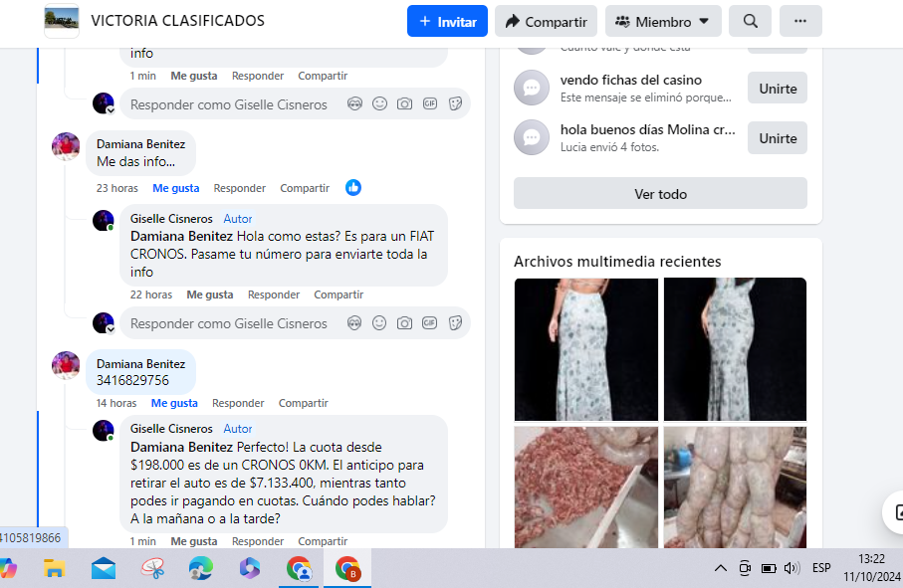Image resolution: width=903 pixels, height=588 pixels.
Task: Click Responder on the bottom 1 min reply
Action: click(258, 541)
